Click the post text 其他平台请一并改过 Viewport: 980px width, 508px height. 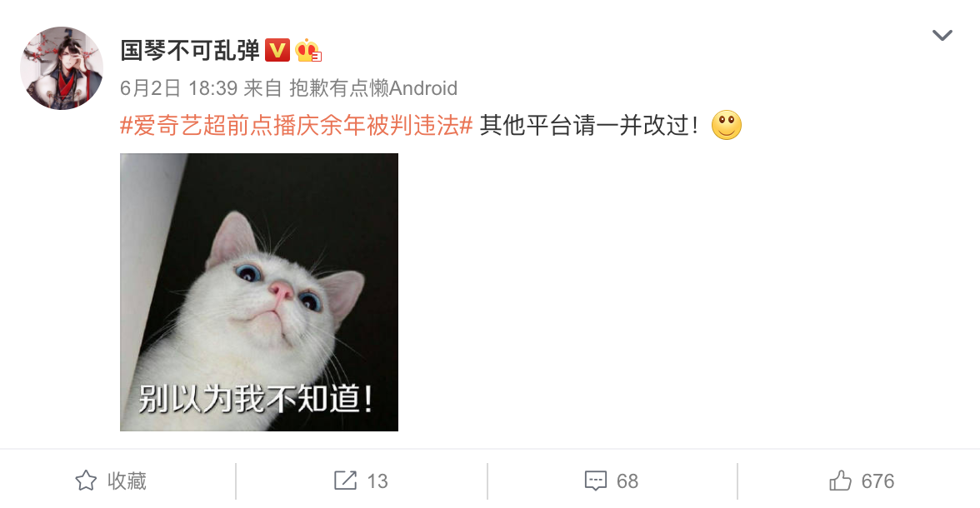[588, 126]
